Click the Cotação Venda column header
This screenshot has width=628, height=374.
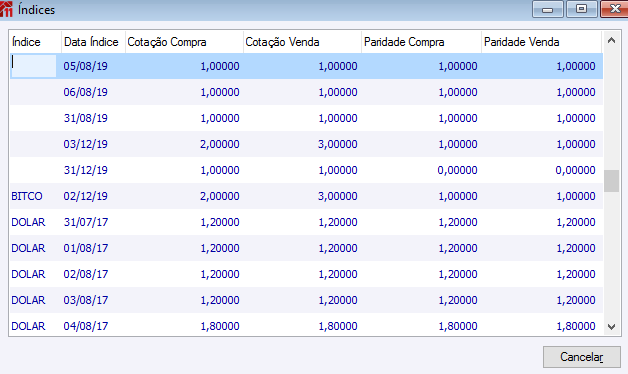coord(302,42)
